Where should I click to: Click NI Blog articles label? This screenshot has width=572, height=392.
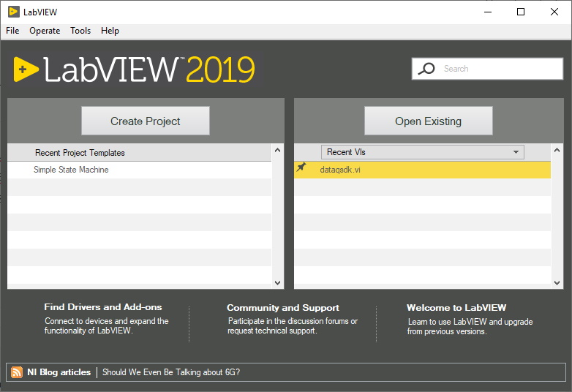click(x=59, y=372)
